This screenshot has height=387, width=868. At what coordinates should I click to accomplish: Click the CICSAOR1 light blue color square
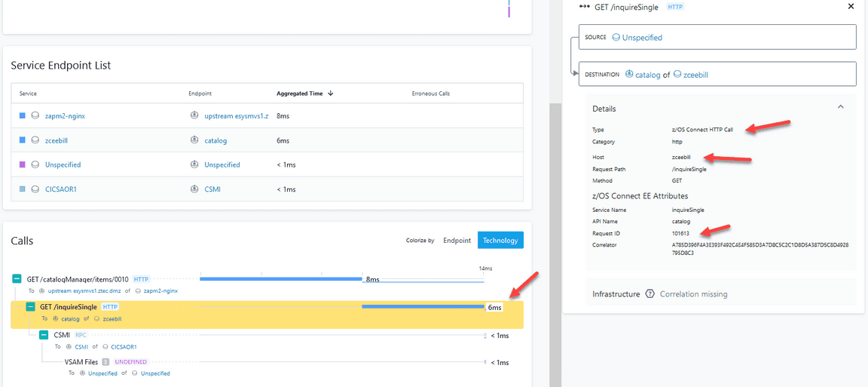[x=22, y=189]
